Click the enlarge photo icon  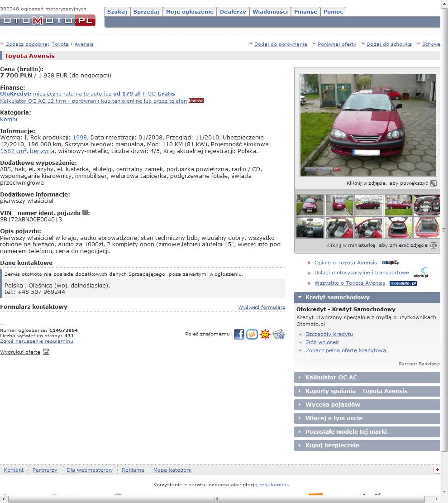tap(433, 183)
